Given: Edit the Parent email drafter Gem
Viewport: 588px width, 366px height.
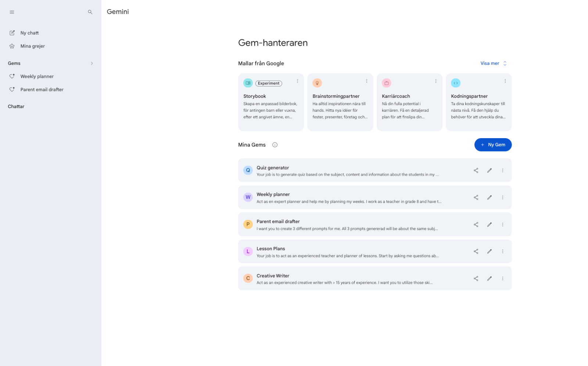Looking at the screenshot, I should click(x=490, y=225).
